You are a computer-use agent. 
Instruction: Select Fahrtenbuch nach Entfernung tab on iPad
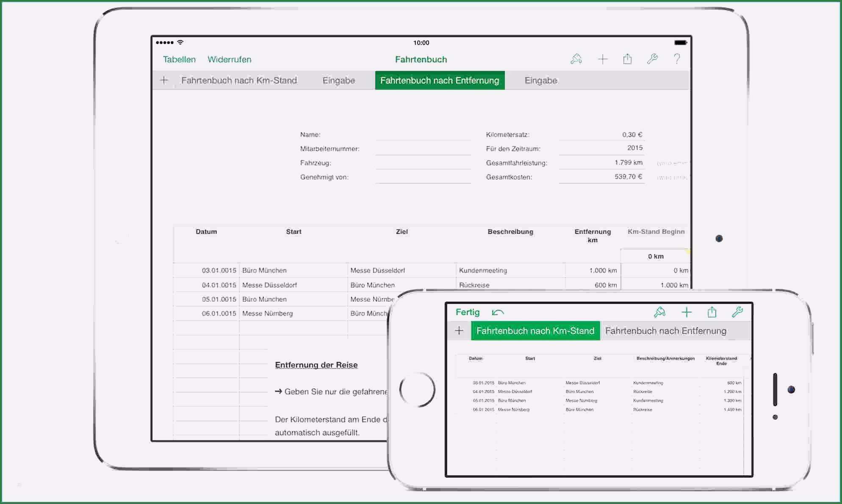(x=440, y=80)
